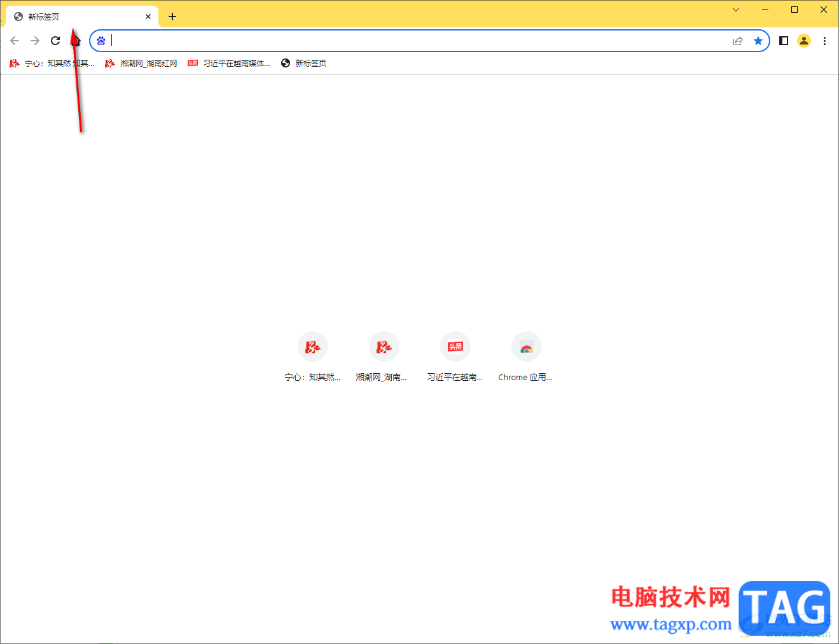Reload the current page

55,41
